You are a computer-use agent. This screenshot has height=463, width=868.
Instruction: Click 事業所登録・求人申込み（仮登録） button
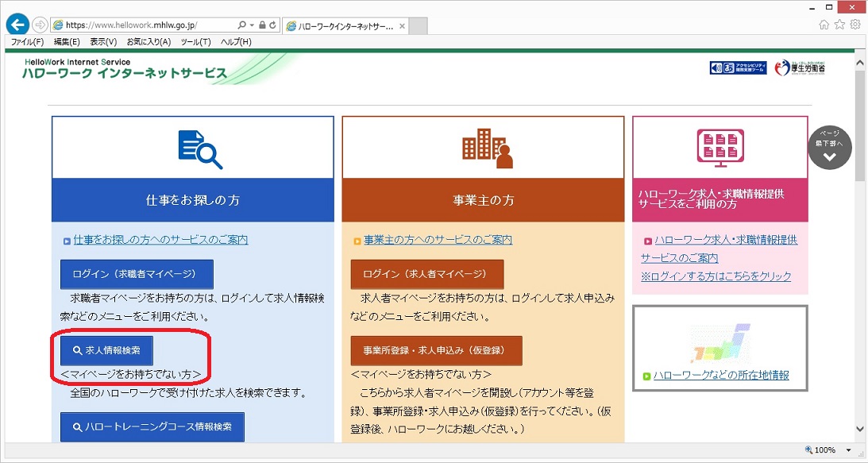pyautogui.click(x=436, y=350)
